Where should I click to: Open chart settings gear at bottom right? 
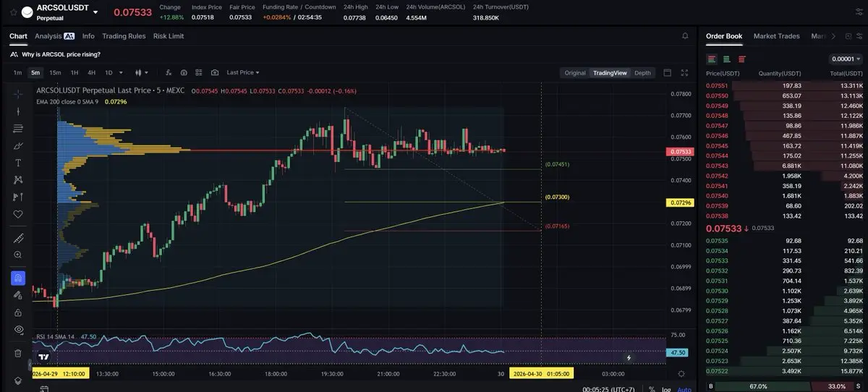tap(681, 373)
